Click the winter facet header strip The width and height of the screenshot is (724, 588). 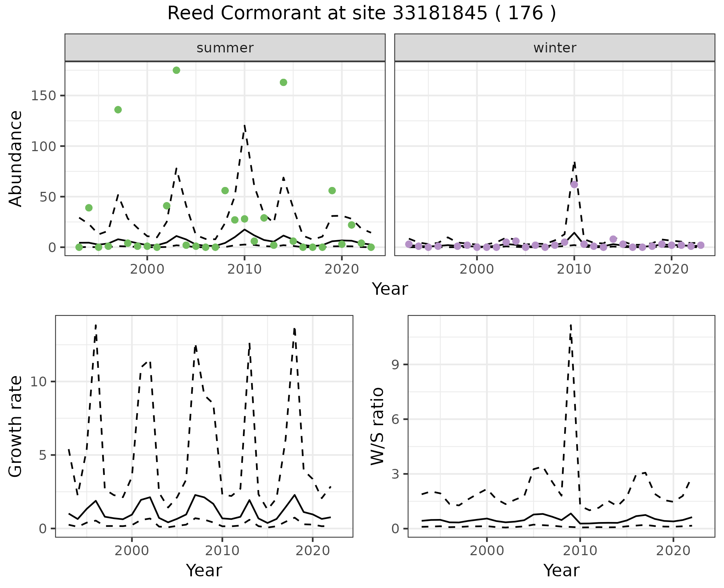click(554, 48)
